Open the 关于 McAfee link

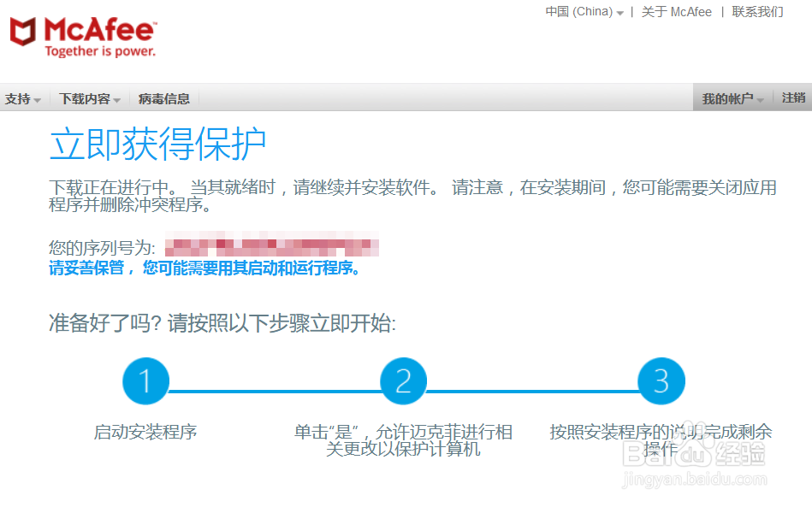point(678,11)
